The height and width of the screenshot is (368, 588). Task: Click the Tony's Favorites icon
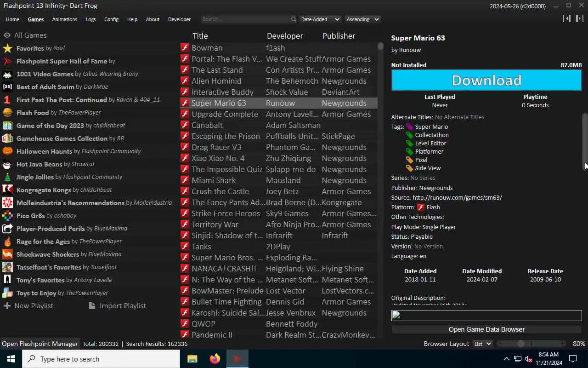click(x=7, y=280)
